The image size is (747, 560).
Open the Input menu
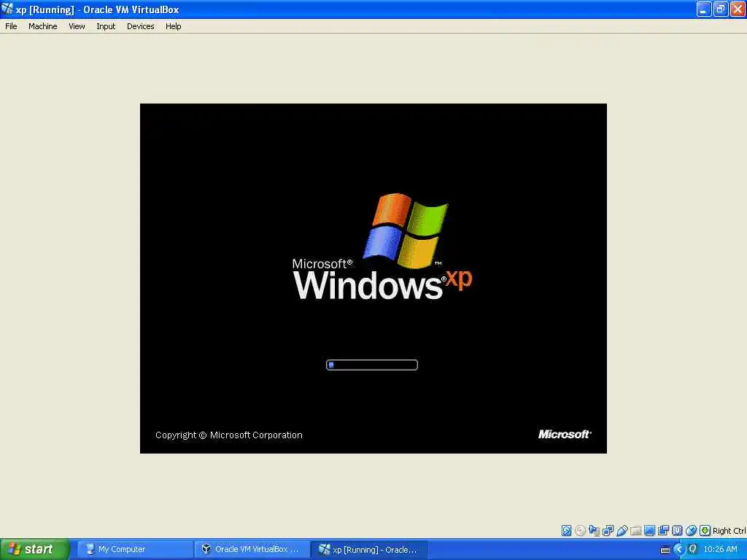pos(106,26)
